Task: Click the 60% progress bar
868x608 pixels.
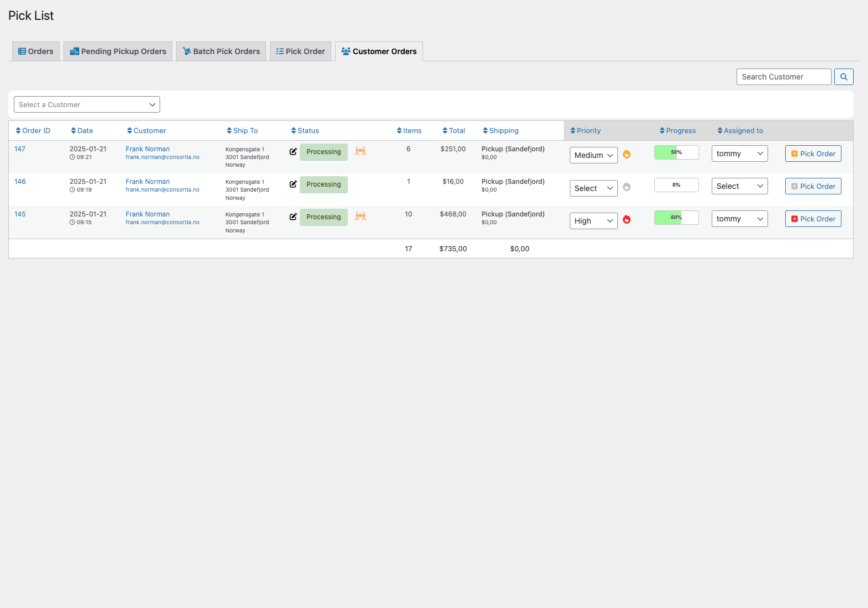Action: [676, 218]
